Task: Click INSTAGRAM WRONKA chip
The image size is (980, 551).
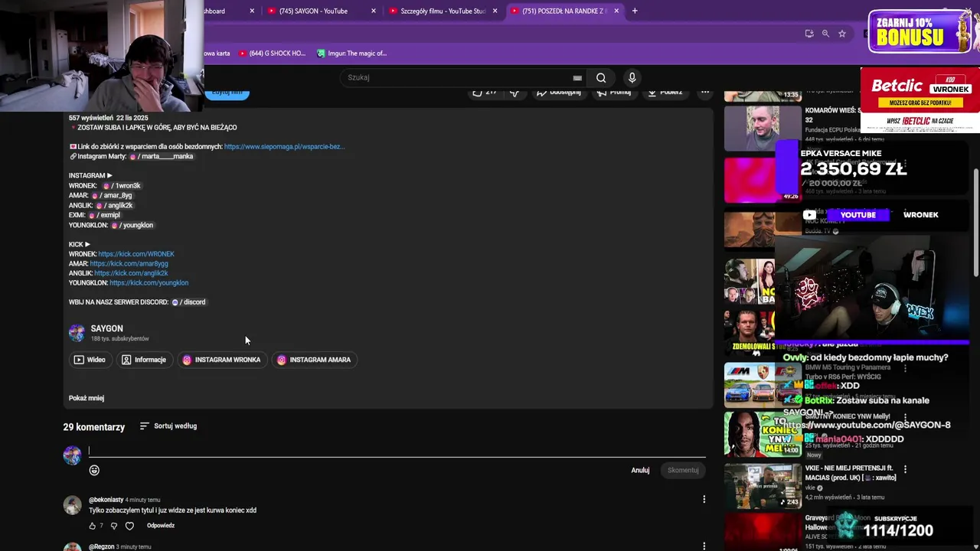Action: coord(221,360)
